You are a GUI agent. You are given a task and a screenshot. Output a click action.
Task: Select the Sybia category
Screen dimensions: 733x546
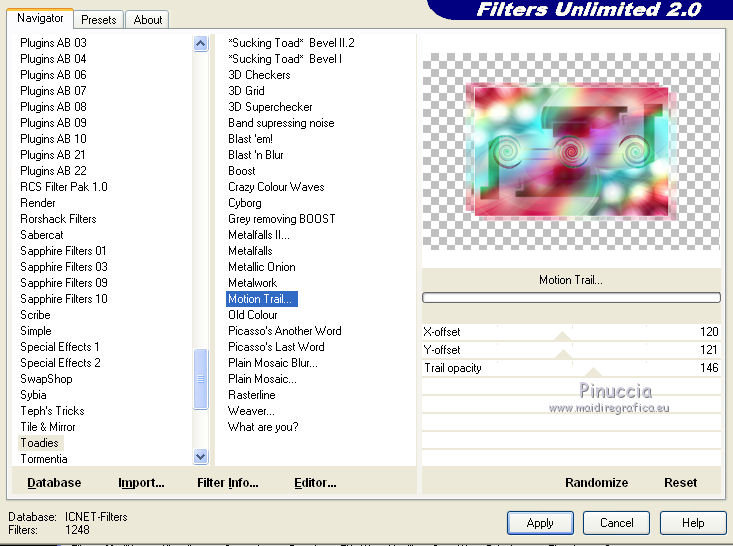pos(33,395)
